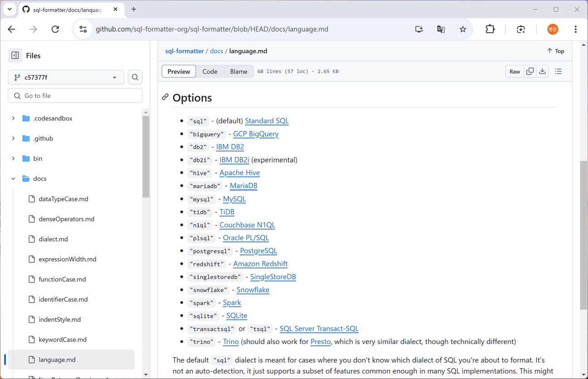Open the screenshot capture tool in the toolbar

pyautogui.click(x=521, y=29)
